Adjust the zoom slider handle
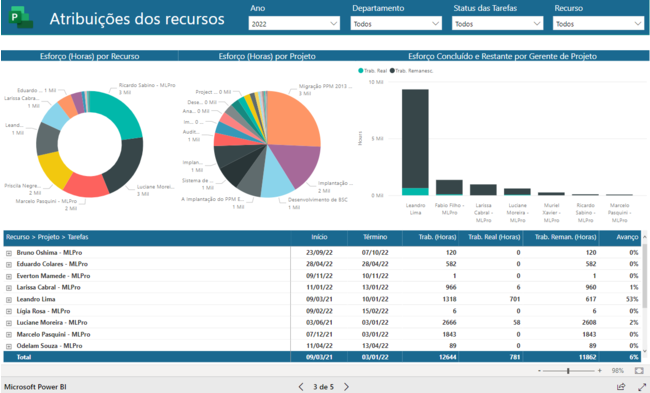This screenshot has width=650, height=393. pyautogui.click(x=568, y=371)
